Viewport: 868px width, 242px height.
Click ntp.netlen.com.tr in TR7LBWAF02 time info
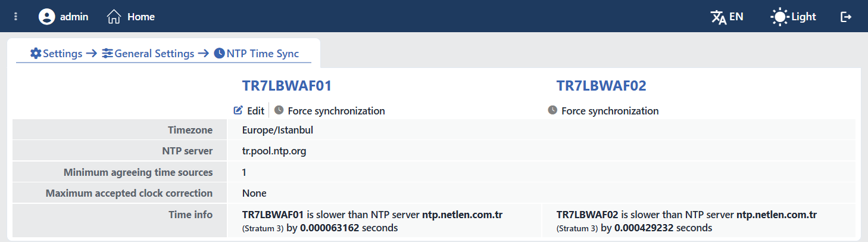click(776, 215)
